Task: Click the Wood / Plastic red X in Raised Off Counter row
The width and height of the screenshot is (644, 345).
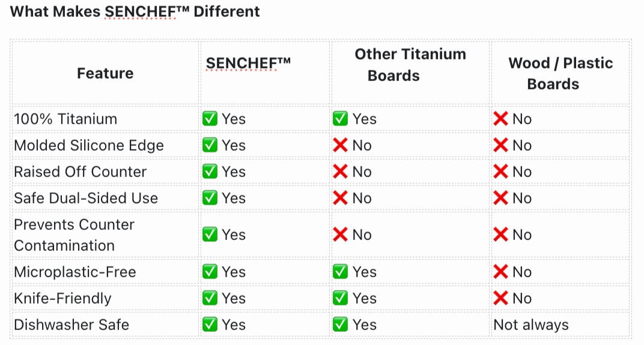Action: [x=500, y=172]
